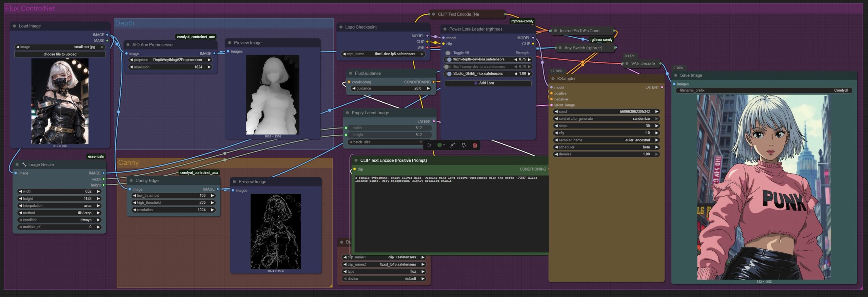Click the essentials badge above Image Resize

96,156
